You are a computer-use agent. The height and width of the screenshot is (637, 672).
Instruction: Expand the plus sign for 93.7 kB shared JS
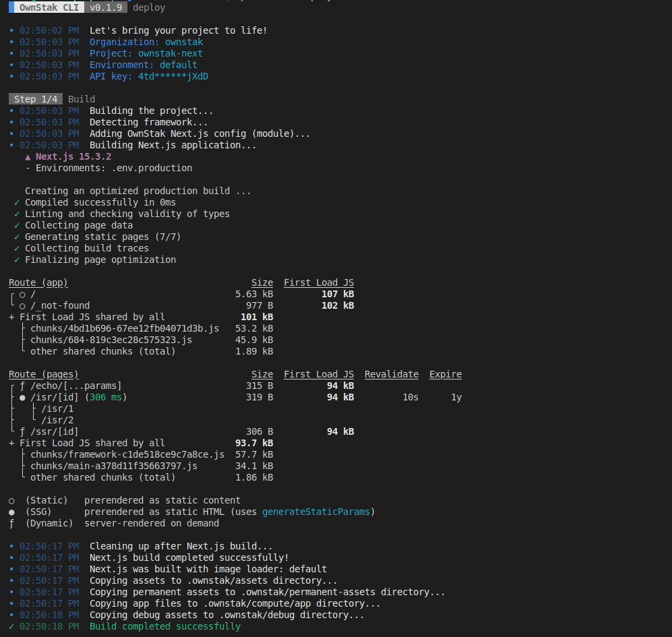pos(11,443)
